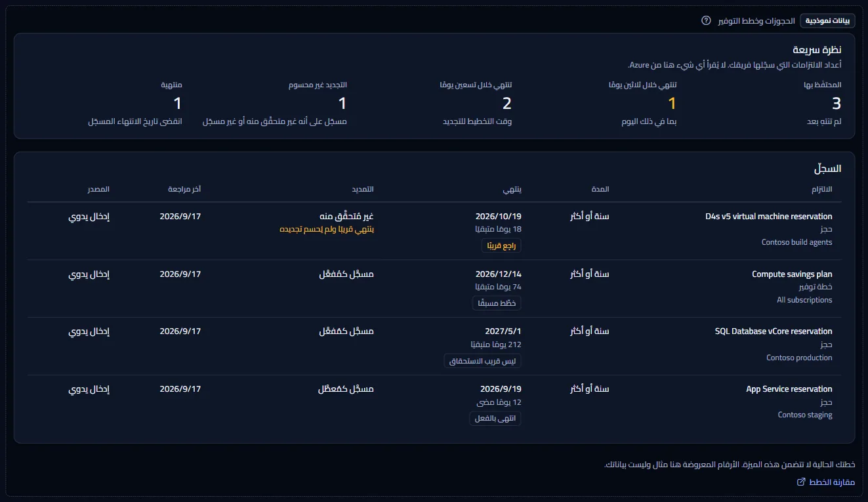
Task: Select the 'App Service reservation' row title
Action: [x=789, y=389]
